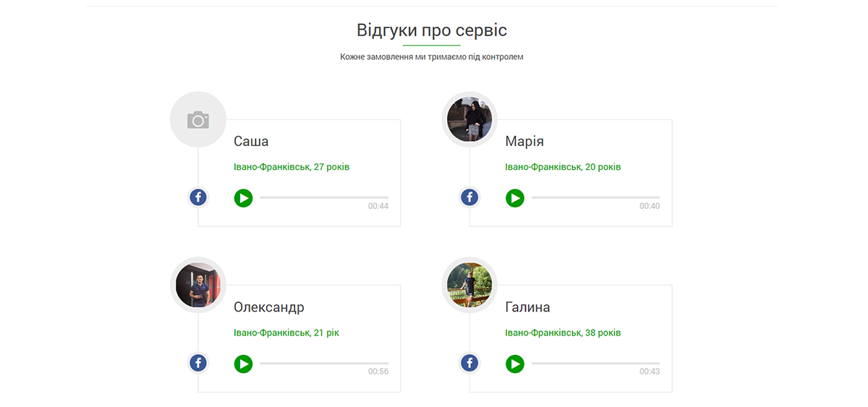868x407 pixels.
Task: Seek within Галина's 00:43 audio progress bar
Action: (595, 364)
